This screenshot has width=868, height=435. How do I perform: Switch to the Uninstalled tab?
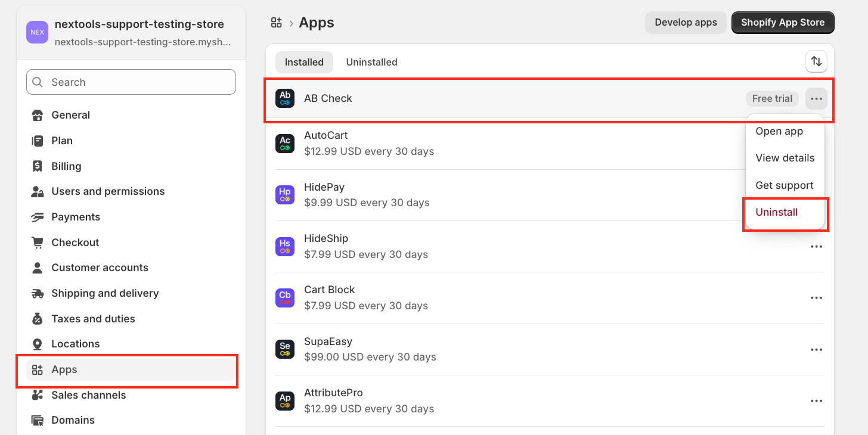(371, 62)
